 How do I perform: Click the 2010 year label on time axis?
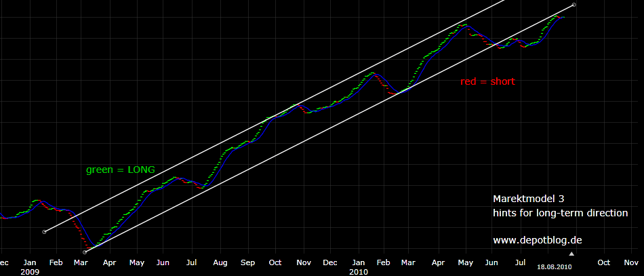pyautogui.click(x=359, y=271)
